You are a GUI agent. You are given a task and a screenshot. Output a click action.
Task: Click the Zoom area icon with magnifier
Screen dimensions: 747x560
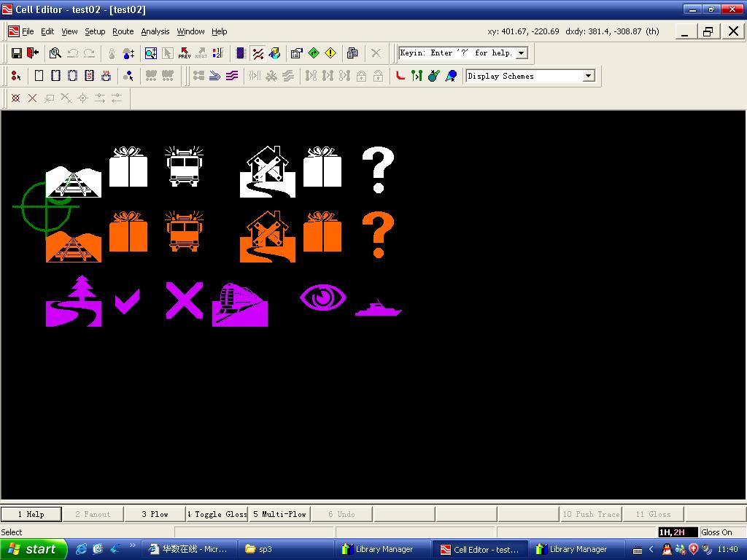151,53
